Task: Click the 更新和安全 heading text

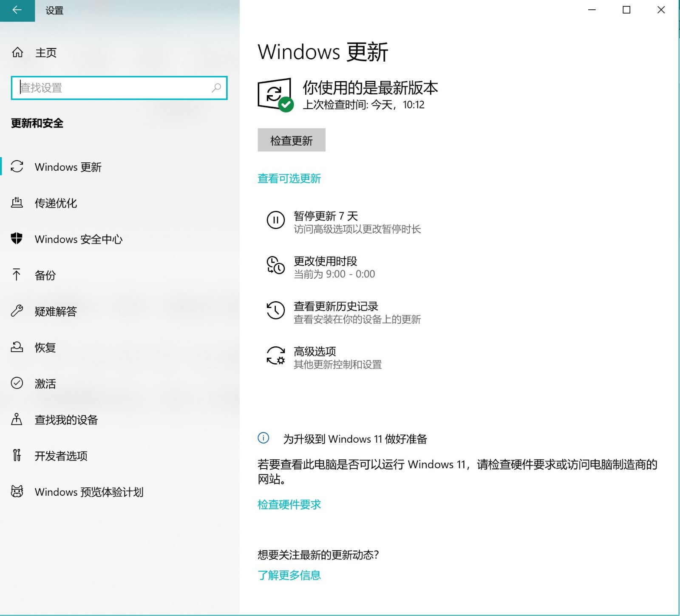Action: tap(37, 123)
